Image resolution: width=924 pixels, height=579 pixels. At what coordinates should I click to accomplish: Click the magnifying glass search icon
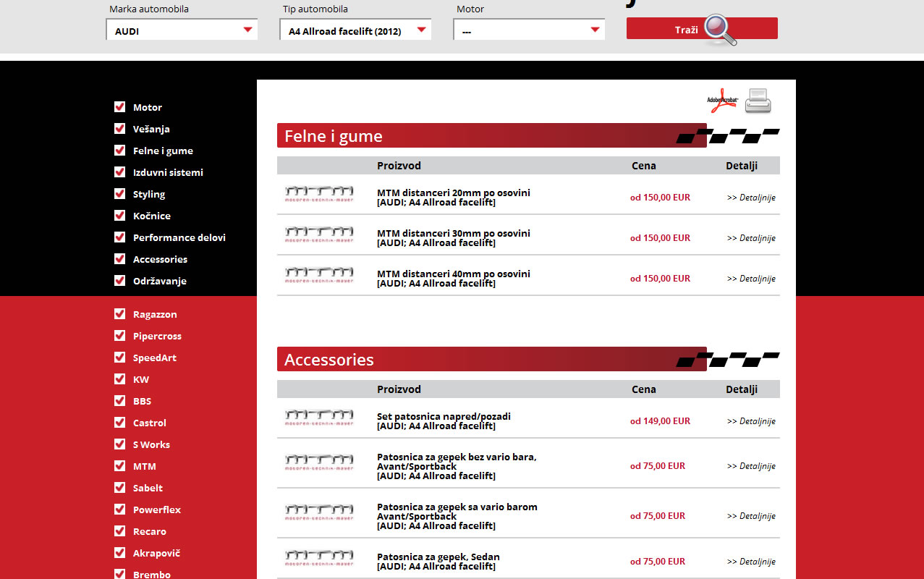720,30
